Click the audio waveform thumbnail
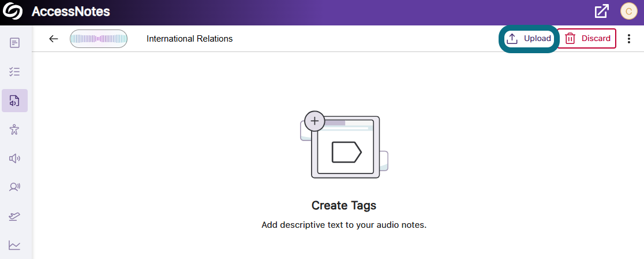The image size is (644, 259). click(99, 39)
